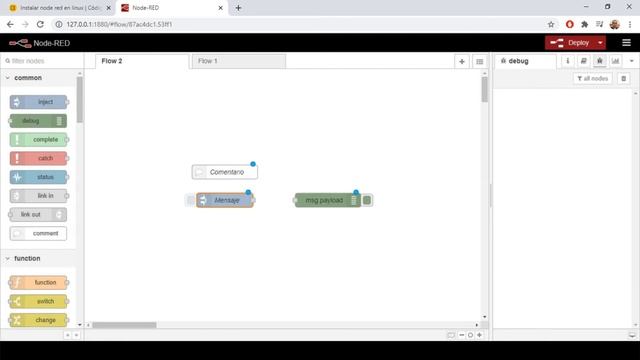
Task: Open the debug sidebar tab
Action: pos(525,61)
